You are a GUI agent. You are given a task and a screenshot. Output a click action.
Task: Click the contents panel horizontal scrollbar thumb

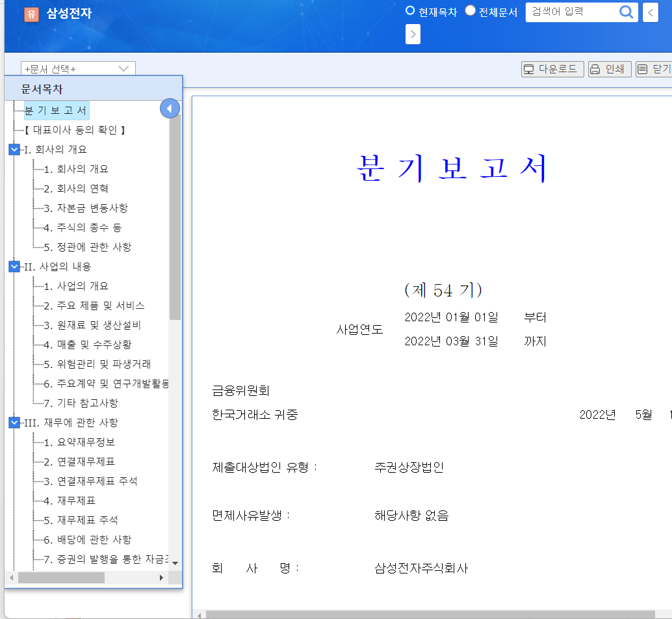pyautogui.click(x=61, y=578)
